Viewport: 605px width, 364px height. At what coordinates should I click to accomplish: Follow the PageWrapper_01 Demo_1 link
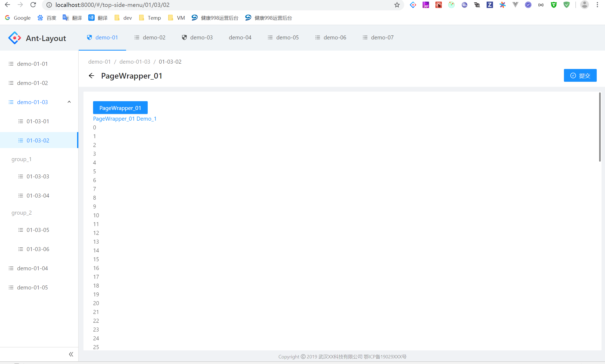[x=125, y=119]
